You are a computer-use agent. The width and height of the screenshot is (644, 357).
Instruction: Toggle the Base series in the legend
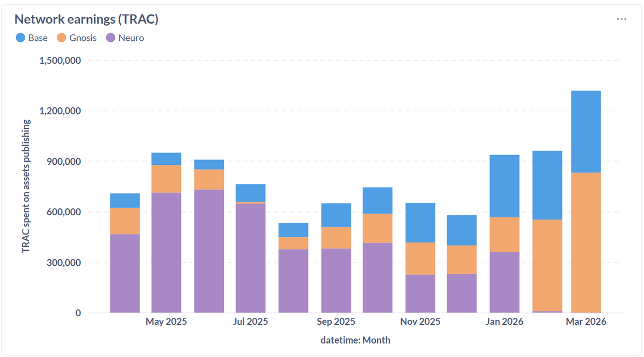tap(31, 38)
